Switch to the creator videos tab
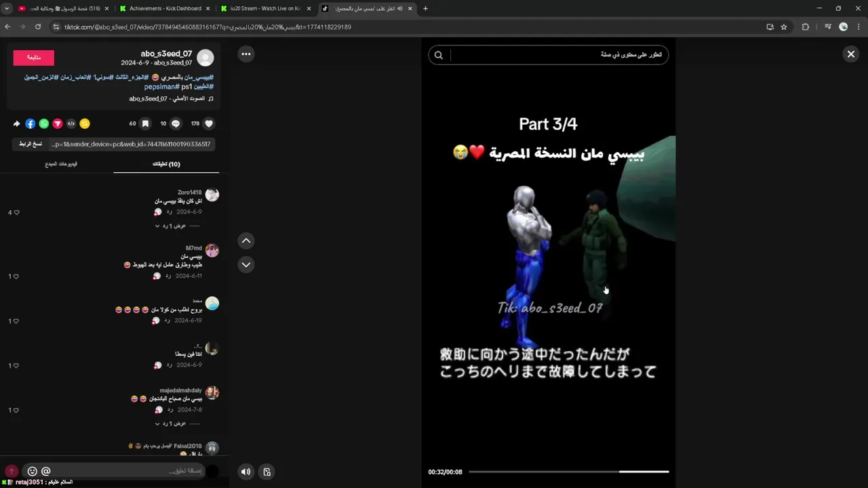The image size is (868, 488). coord(61,164)
